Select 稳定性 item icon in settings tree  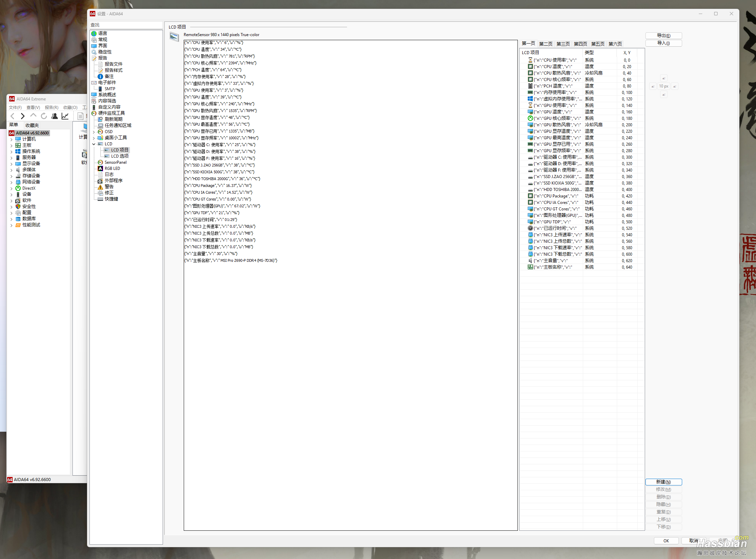[x=94, y=52]
